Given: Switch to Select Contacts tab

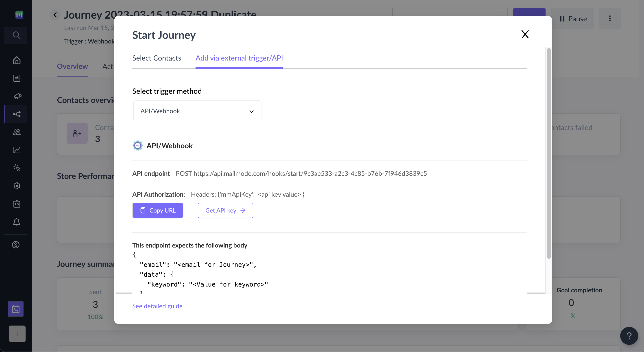Looking at the screenshot, I should [x=157, y=58].
